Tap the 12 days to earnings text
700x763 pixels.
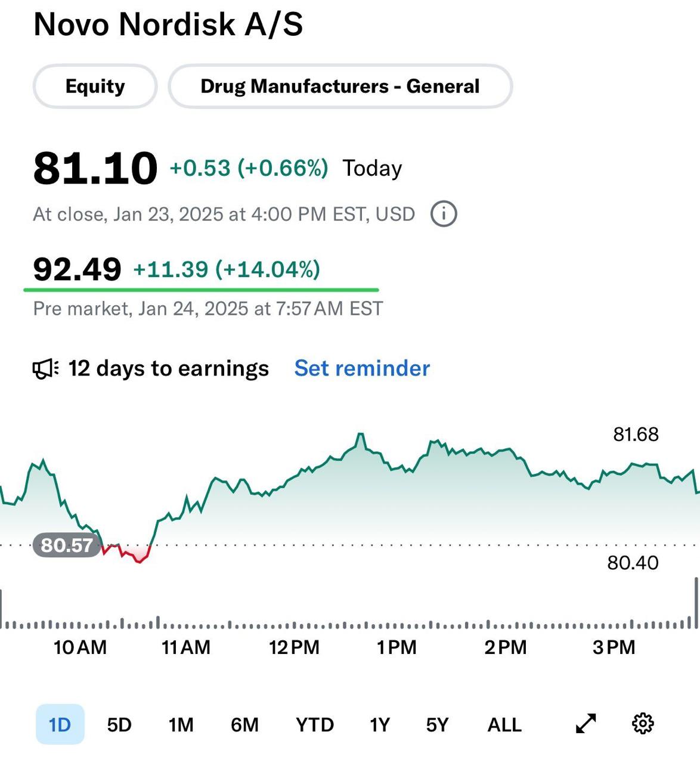coord(168,368)
